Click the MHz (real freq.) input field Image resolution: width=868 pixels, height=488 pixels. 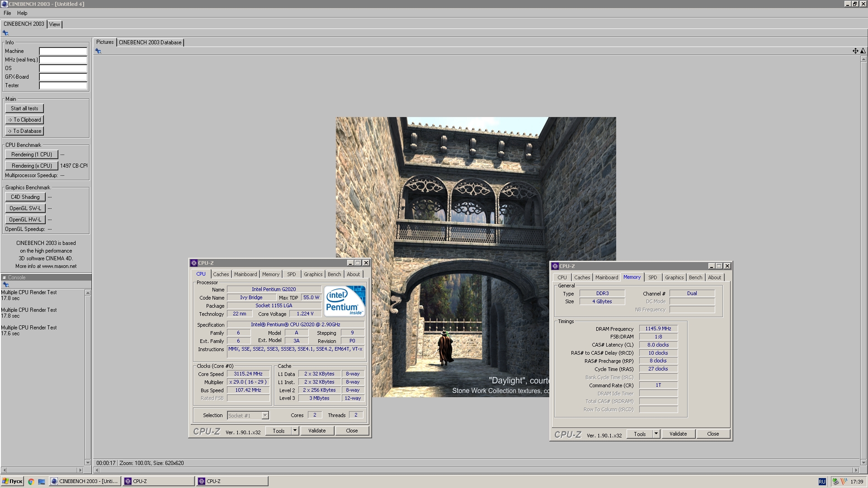(63, 60)
